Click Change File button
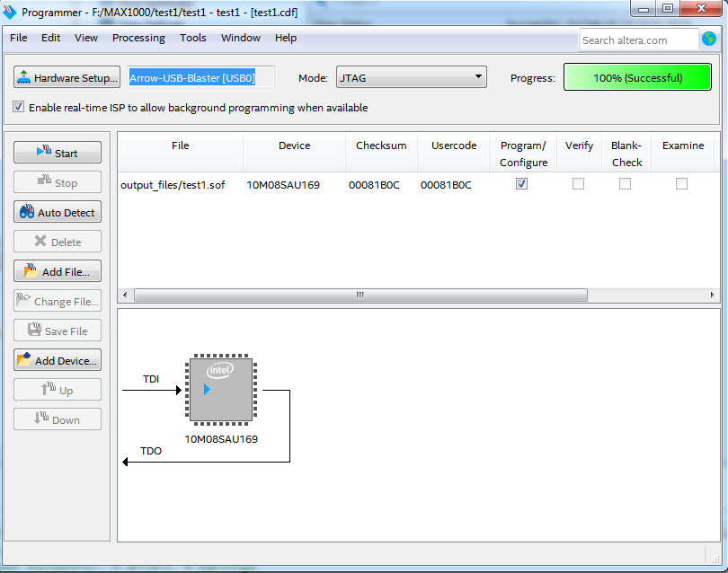 tap(58, 301)
